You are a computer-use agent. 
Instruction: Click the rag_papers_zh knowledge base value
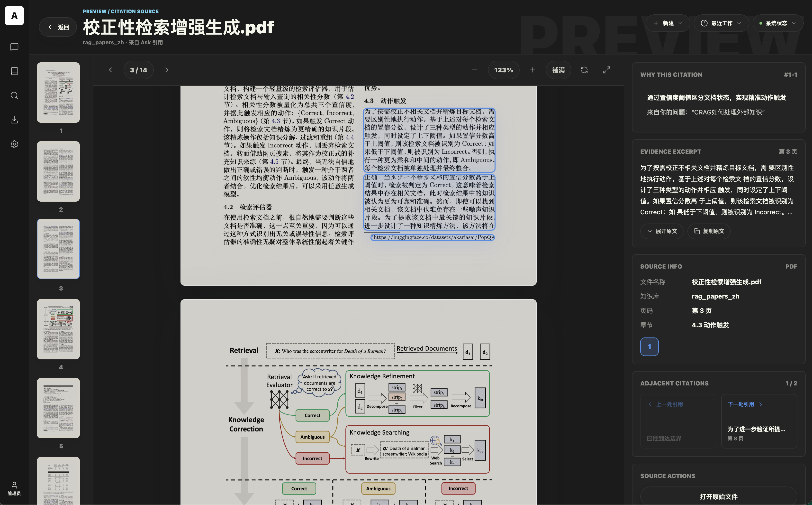(x=715, y=296)
